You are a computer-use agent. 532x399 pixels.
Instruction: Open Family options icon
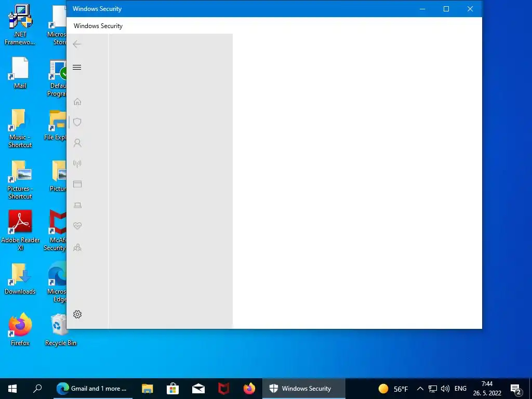coord(77,247)
